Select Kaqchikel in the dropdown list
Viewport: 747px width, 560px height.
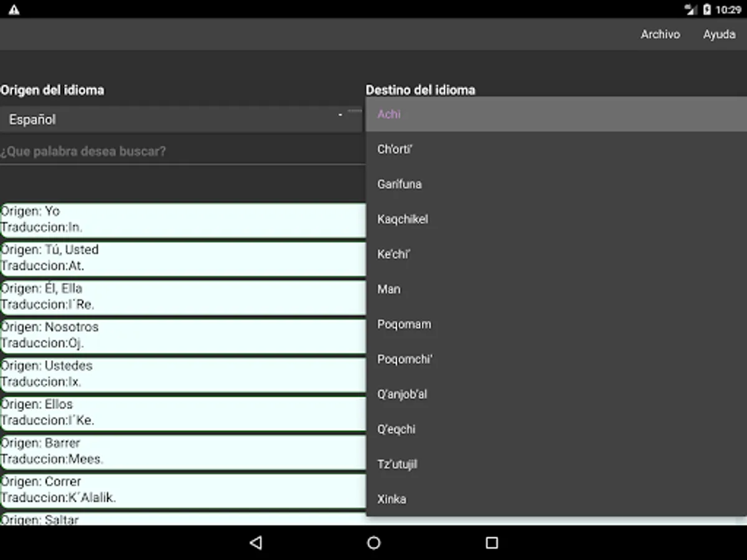[557, 219]
